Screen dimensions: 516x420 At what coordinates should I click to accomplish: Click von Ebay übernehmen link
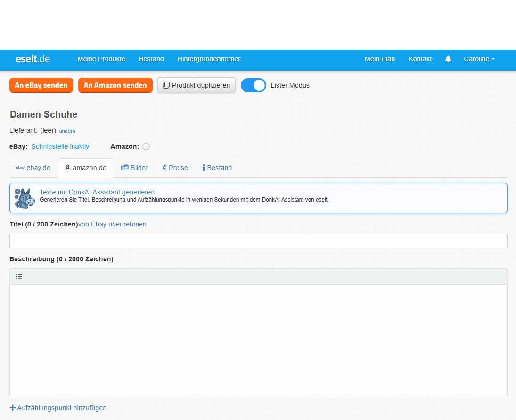(112, 224)
